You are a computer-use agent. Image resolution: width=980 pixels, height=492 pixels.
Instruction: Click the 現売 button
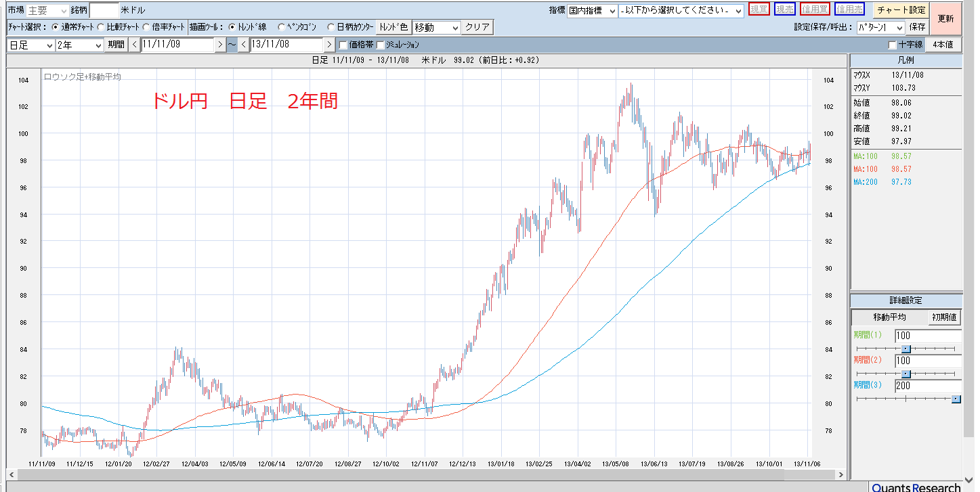point(785,10)
